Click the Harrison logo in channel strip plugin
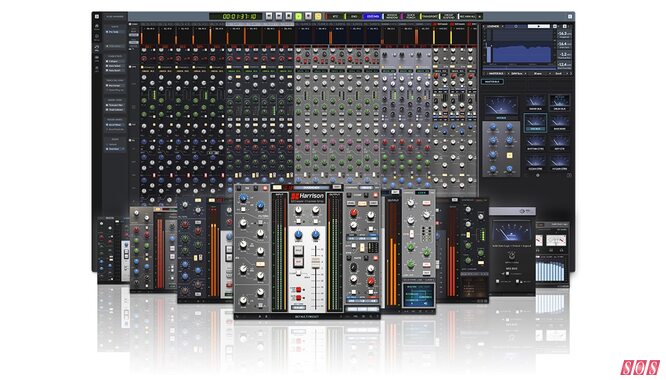The height and width of the screenshot is (380, 666). [308, 197]
